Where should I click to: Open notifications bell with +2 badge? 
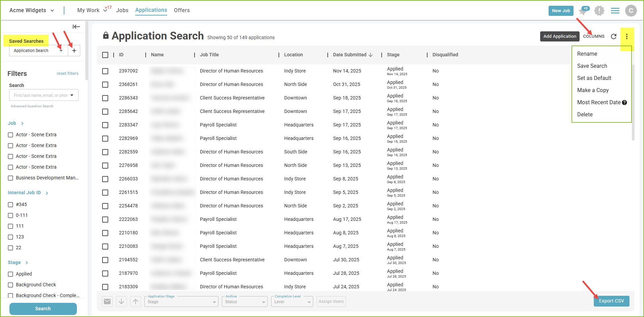pos(583,11)
